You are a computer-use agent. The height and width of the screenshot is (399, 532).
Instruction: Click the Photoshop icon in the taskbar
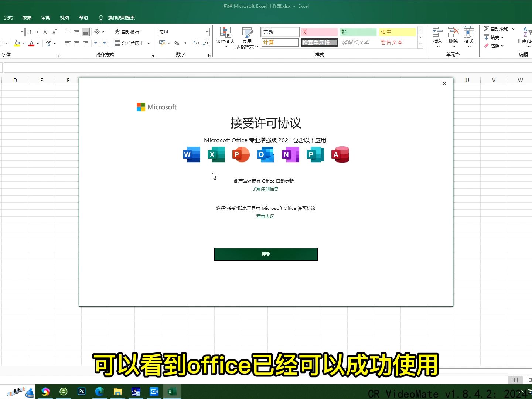[x=82, y=391]
